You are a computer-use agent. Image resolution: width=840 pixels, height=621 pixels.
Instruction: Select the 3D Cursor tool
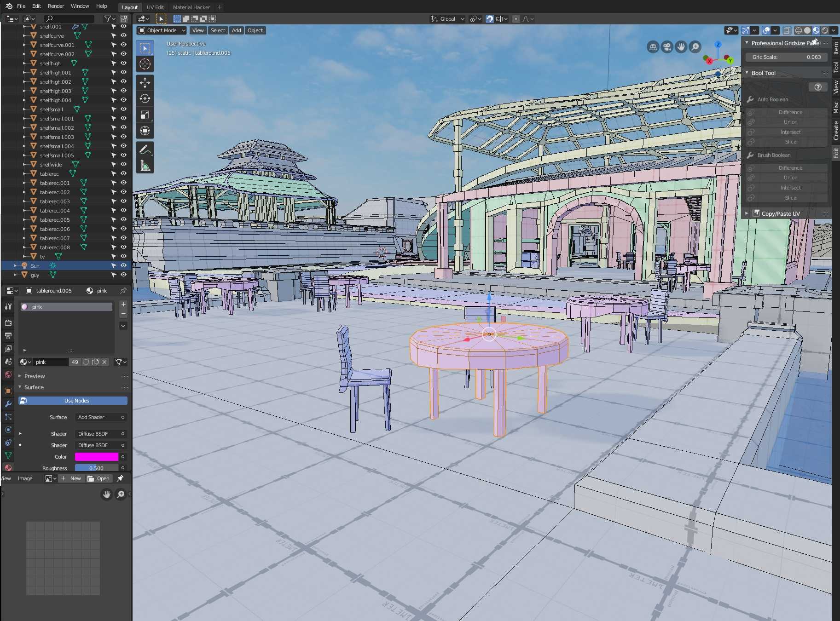(145, 64)
